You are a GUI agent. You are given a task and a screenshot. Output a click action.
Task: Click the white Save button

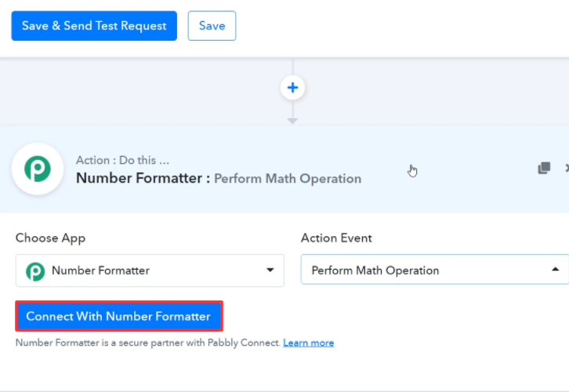pyautogui.click(x=212, y=26)
